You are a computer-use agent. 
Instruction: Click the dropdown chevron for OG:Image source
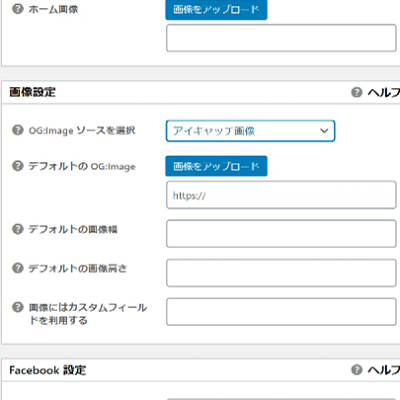tap(324, 131)
